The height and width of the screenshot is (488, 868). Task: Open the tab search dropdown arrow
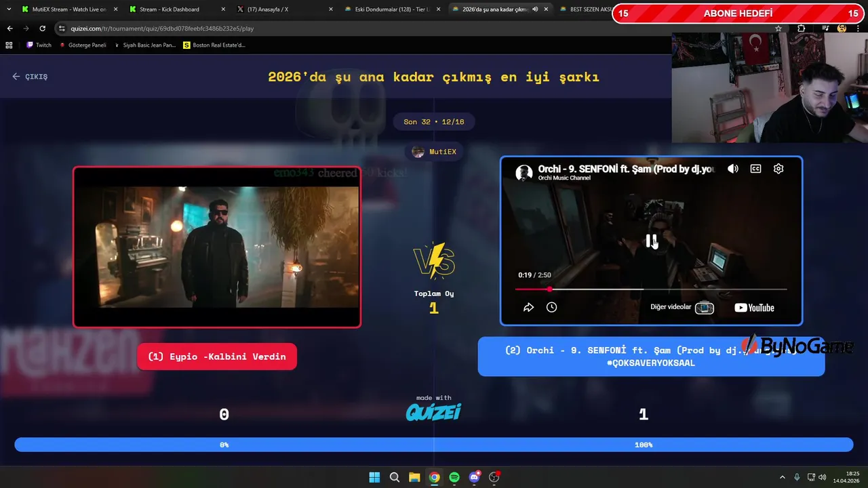click(x=9, y=9)
